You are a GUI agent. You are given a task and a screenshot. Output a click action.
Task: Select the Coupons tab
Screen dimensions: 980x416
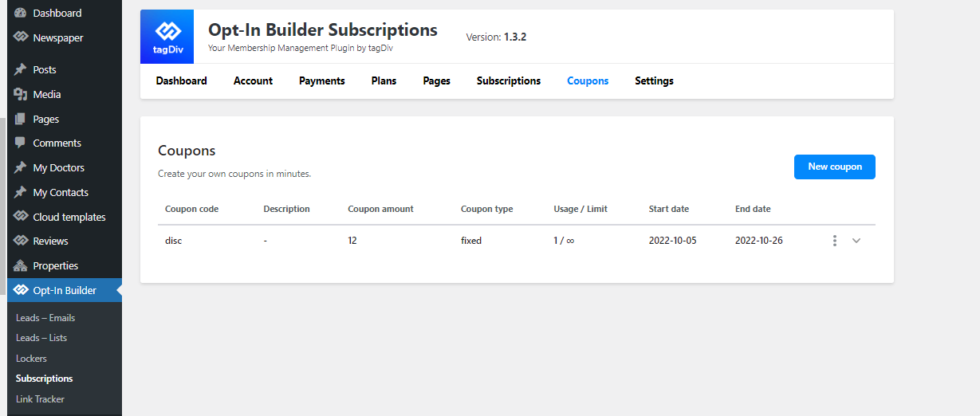[588, 80]
